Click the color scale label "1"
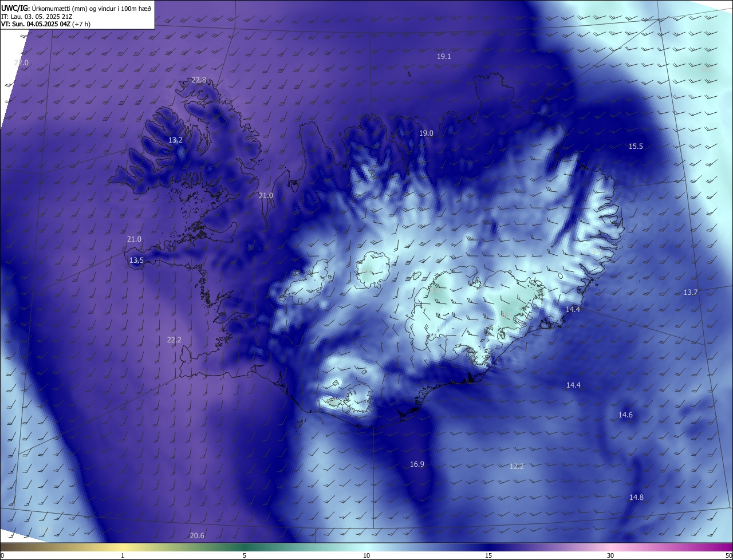Image resolution: width=733 pixels, height=560 pixels. (x=123, y=555)
